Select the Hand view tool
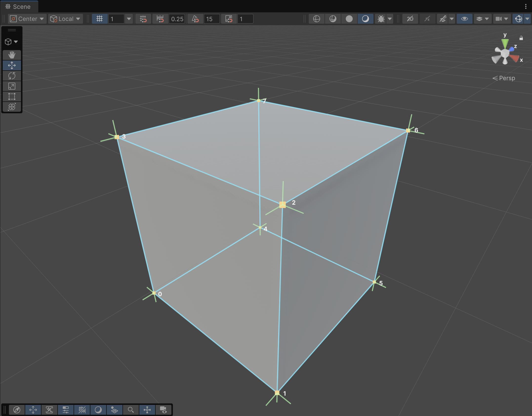Viewport: 532px width, 416px height. tap(12, 55)
